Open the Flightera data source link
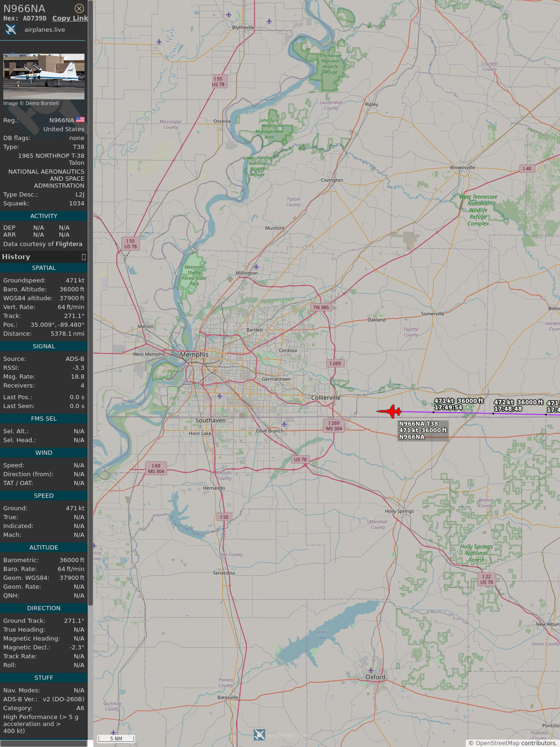Image resolution: width=560 pixels, height=747 pixels. pos(69,244)
